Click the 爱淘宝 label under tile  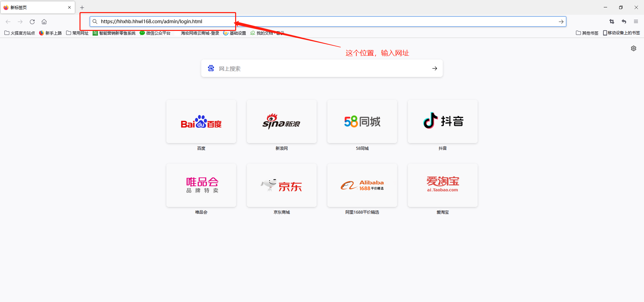[443, 212]
